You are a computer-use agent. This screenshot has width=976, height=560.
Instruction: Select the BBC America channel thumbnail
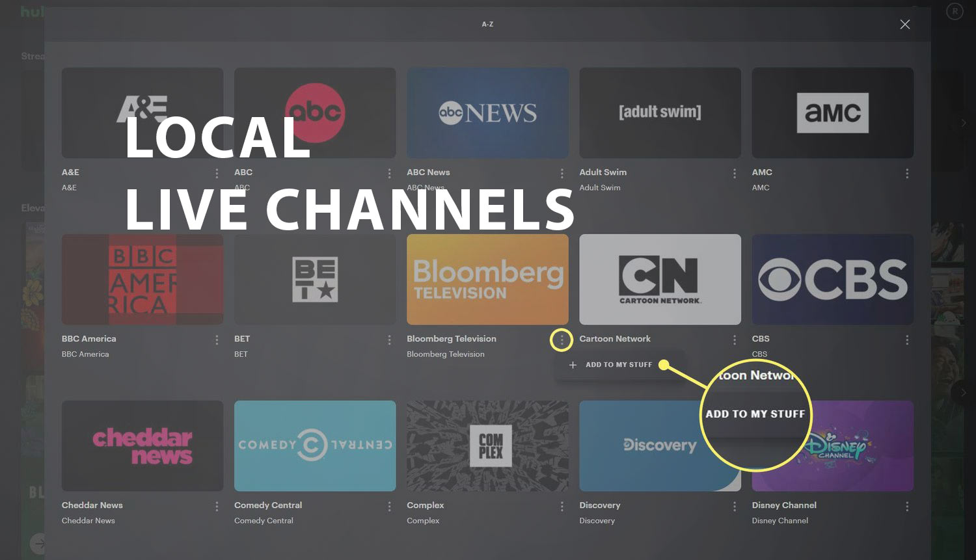(142, 280)
